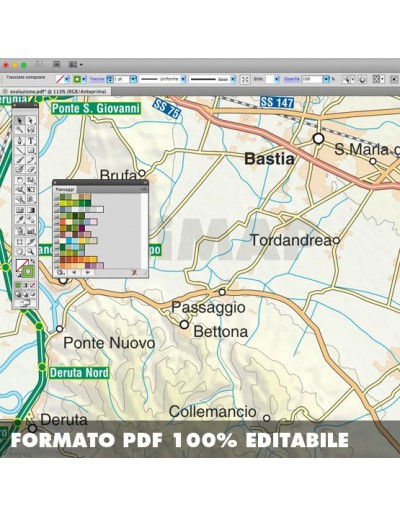The width and height of the screenshot is (400, 517).
Task: Select the Pencil tool
Action: [30, 160]
